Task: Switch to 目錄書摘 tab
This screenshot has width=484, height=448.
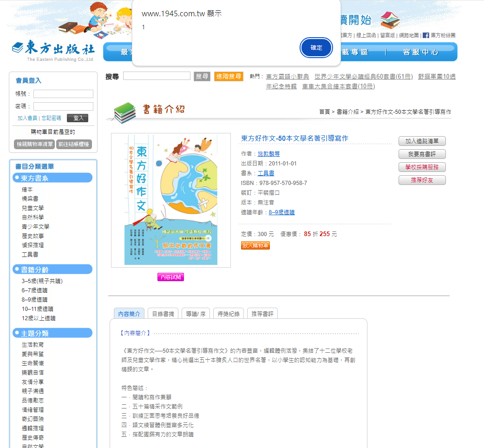Action: 163,314
